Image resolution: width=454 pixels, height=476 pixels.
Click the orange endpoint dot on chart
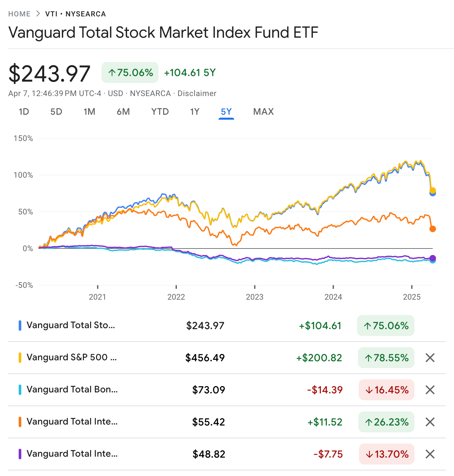click(x=432, y=229)
